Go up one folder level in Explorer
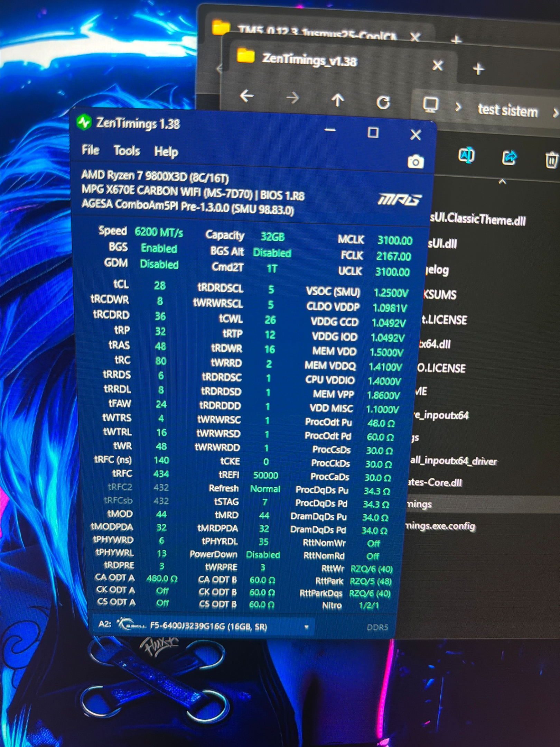The width and height of the screenshot is (560, 747). tap(338, 100)
